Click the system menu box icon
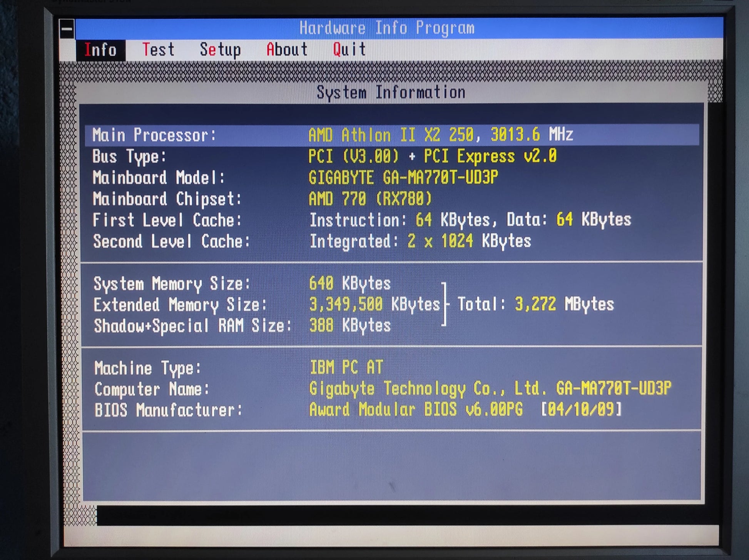This screenshot has width=749, height=560. pos(67,28)
